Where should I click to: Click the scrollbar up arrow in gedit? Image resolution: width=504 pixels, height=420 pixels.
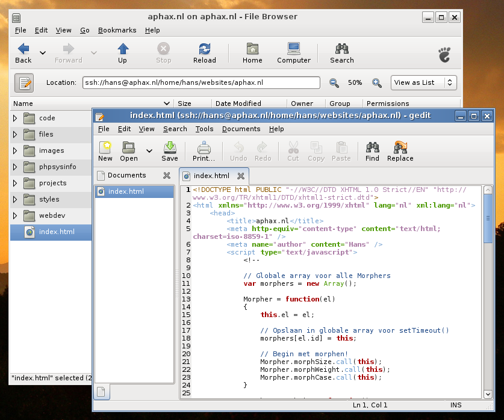click(x=488, y=190)
